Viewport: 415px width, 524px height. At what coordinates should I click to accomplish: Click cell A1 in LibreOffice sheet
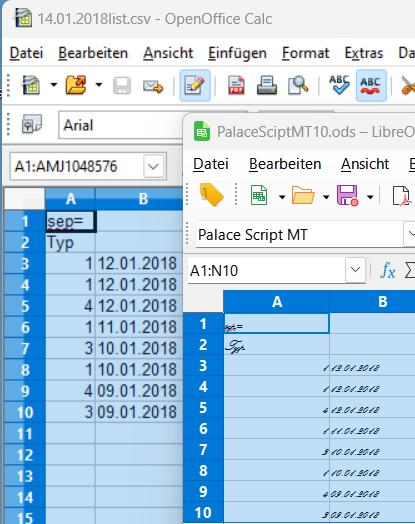(x=277, y=324)
